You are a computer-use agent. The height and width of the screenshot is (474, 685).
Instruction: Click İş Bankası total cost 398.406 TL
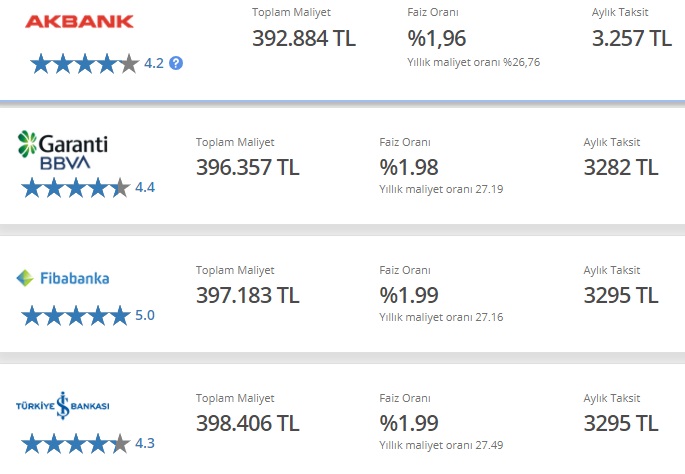[248, 423]
